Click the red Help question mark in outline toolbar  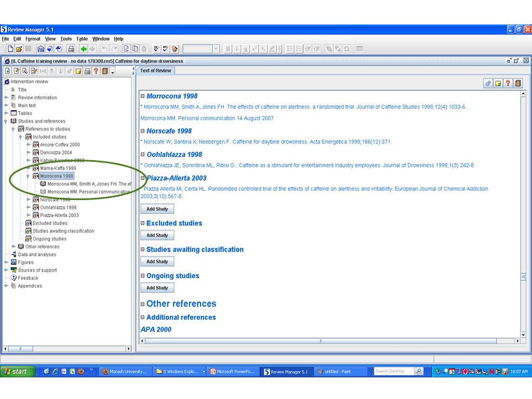click(x=96, y=71)
